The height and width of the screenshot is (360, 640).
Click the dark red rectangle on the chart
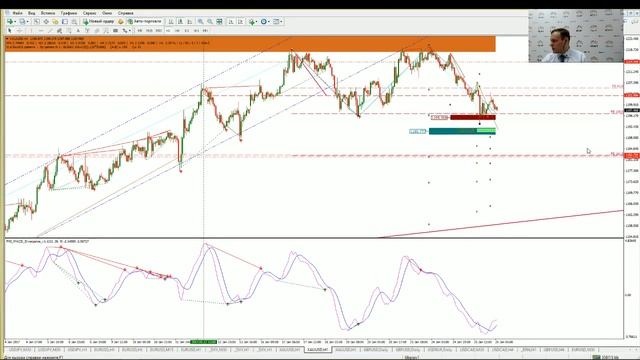tap(473, 118)
